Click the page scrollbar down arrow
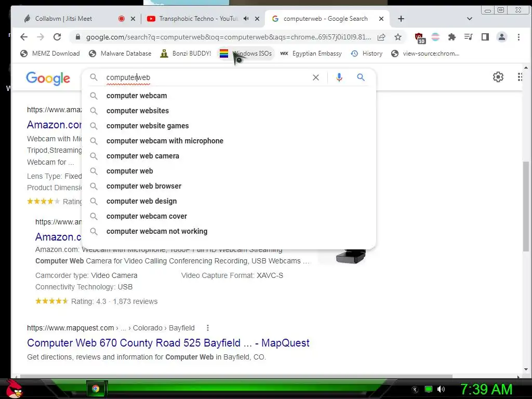Screen dimensions: 532x399 pos(526,369)
